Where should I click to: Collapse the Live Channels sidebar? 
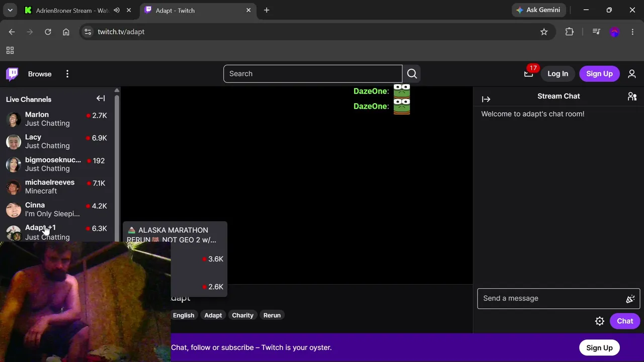tap(101, 99)
